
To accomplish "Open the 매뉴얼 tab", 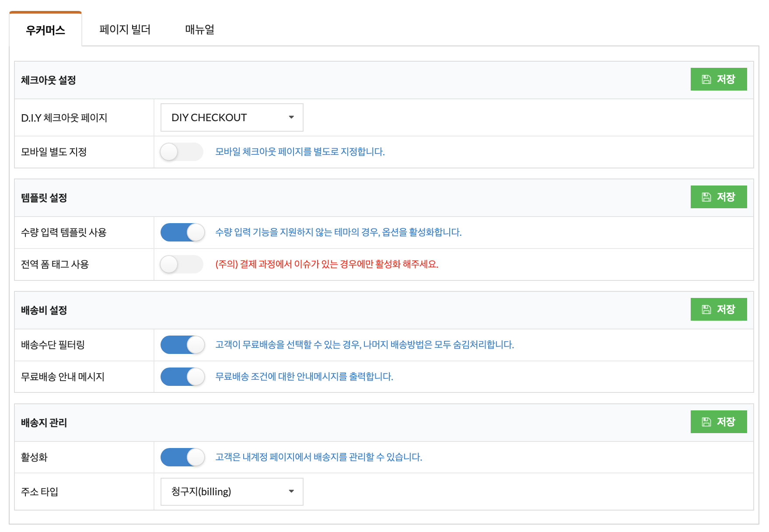I will pyautogui.click(x=199, y=29).
